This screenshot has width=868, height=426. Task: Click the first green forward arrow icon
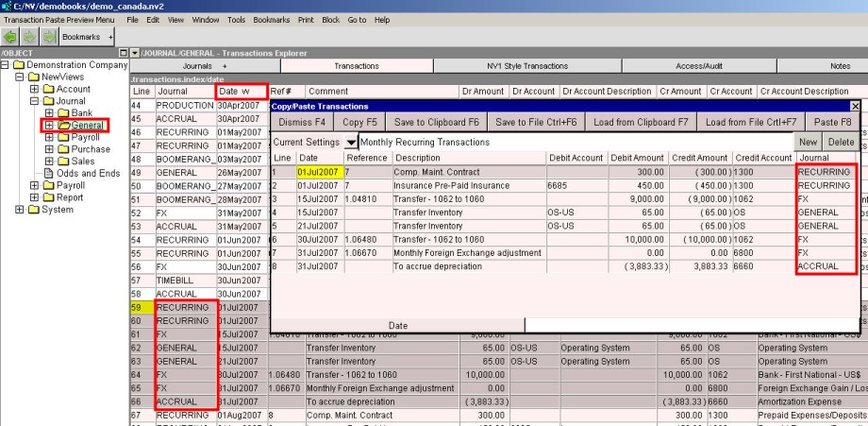click(x=29, y=36)
